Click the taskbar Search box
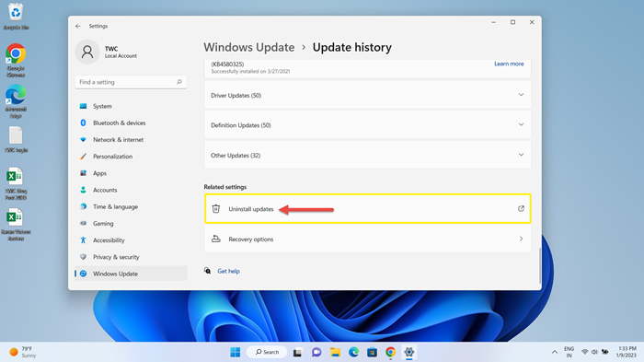Screen dimensions: 644x362 (267, 352)
